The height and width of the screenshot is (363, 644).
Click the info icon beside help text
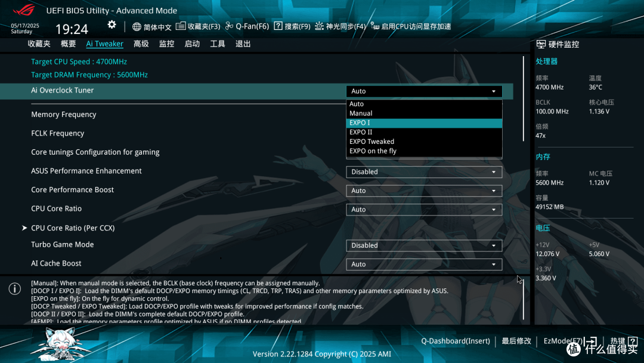pos(15,288)
